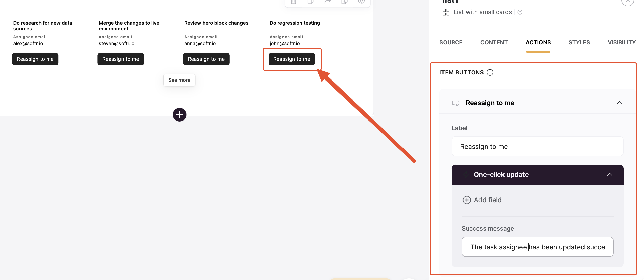Click the help icon next to List with small cards
This screenshot has width=644, height=280.
(520, 12)
